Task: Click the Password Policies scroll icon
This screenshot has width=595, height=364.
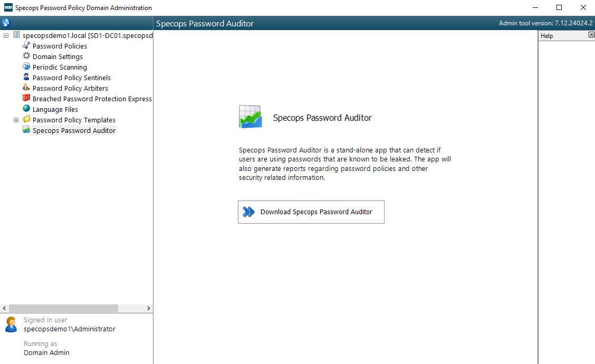Action: tap(26, 45)
